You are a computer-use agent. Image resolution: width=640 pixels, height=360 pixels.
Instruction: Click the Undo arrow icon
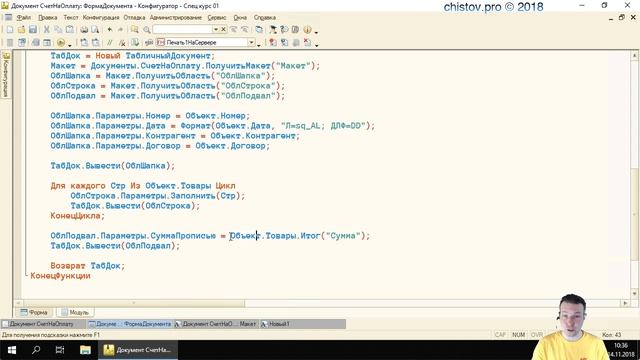(x=109, y=30)
